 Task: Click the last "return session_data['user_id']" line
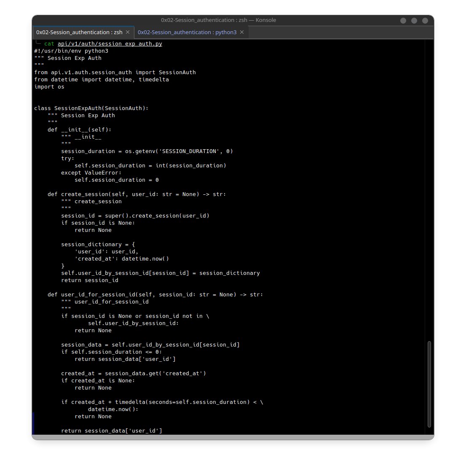coord(112,431)
